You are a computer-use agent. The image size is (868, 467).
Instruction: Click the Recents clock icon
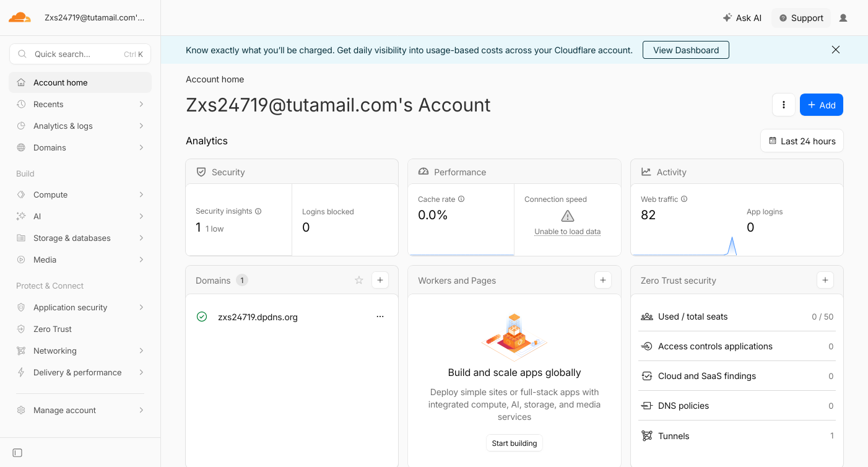(x=21, y=104)
